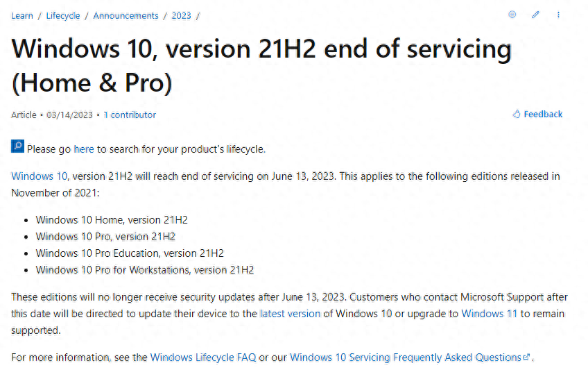Open the 'Windows 10' link in first paragraph
This screenshot has width=588, height=379.
click(40, 176)
